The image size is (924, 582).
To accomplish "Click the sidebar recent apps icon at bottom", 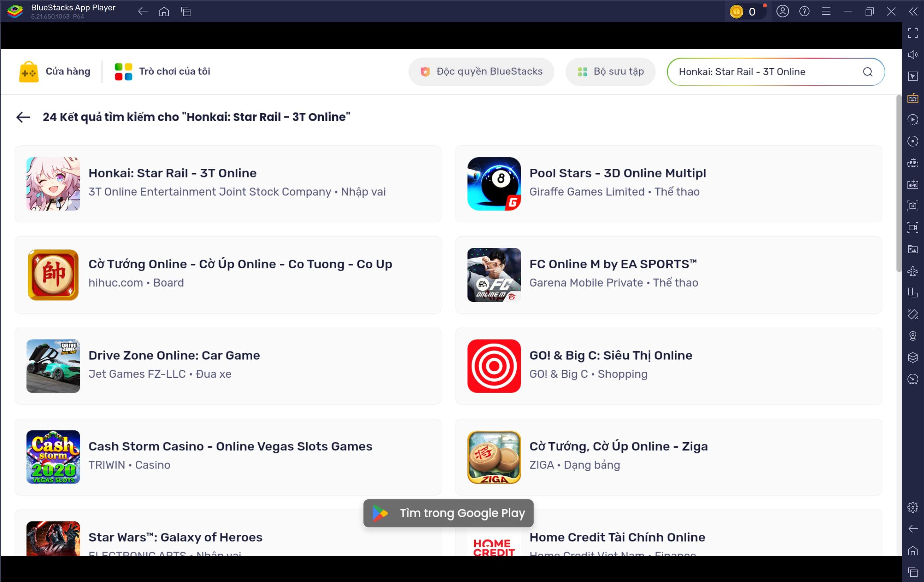I will click(913, 573).
